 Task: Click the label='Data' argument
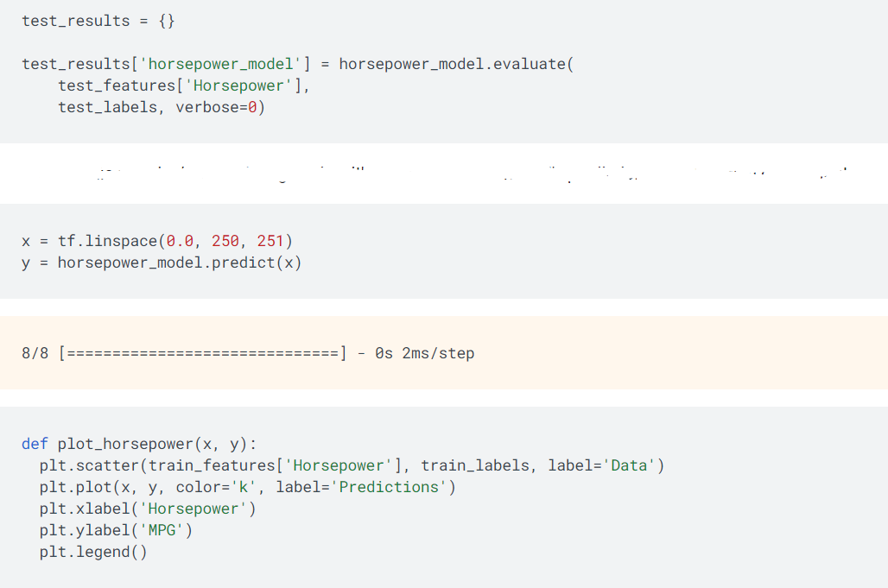coord(606,465)
